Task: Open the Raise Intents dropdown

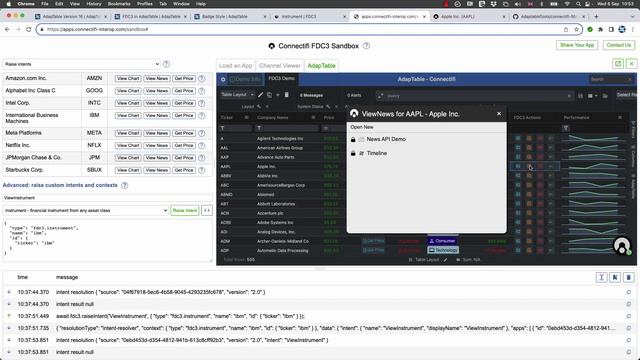Action: pyautogui.click(x=82, y=64)
